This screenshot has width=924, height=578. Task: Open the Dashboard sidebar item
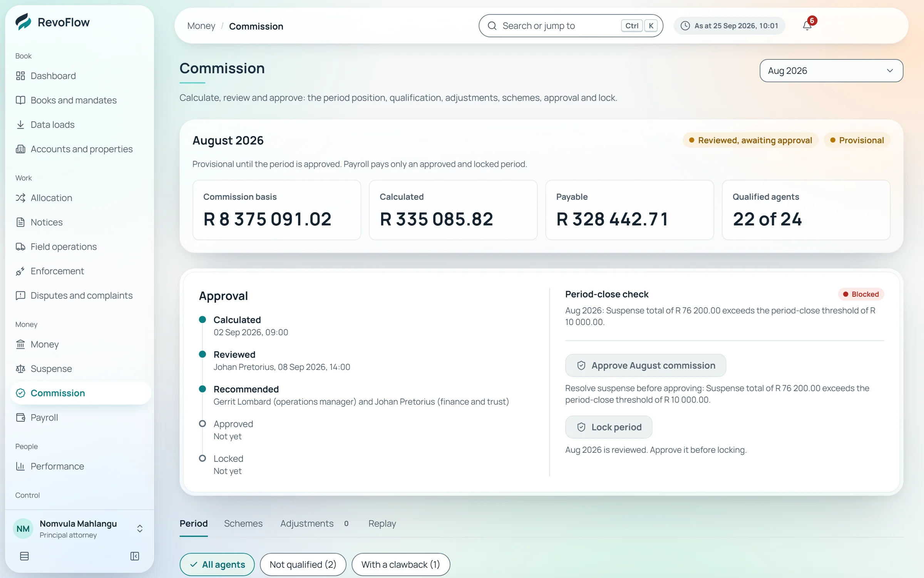pos(80,76)
